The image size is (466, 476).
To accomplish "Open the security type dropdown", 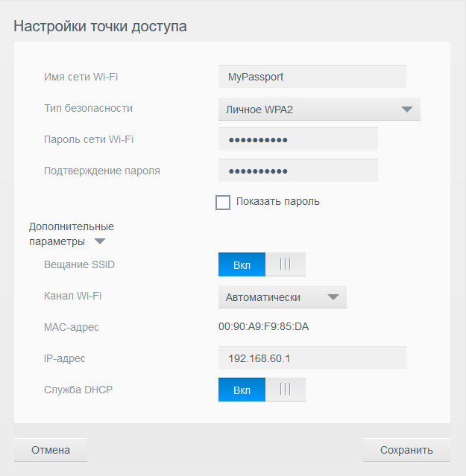I will coord(319,110).
